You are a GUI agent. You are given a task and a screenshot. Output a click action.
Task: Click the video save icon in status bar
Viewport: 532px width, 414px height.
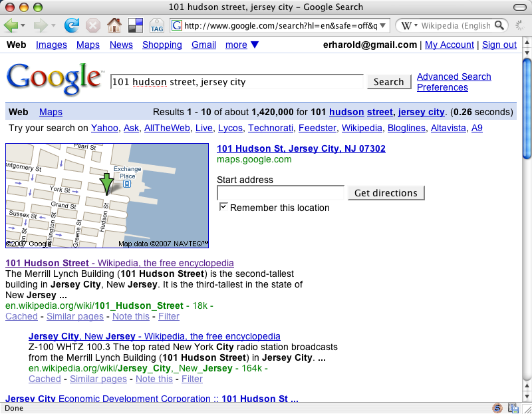pos(513,407)
